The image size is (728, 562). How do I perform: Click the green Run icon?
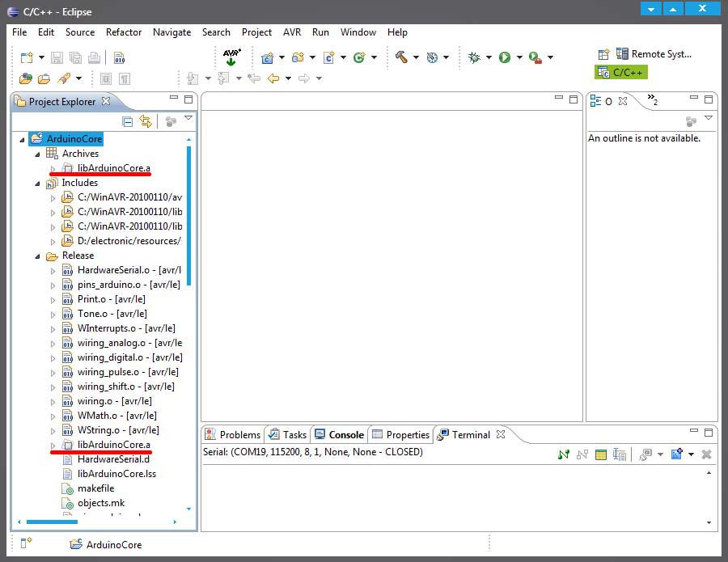pyautogui.click(x=504, y=57)
